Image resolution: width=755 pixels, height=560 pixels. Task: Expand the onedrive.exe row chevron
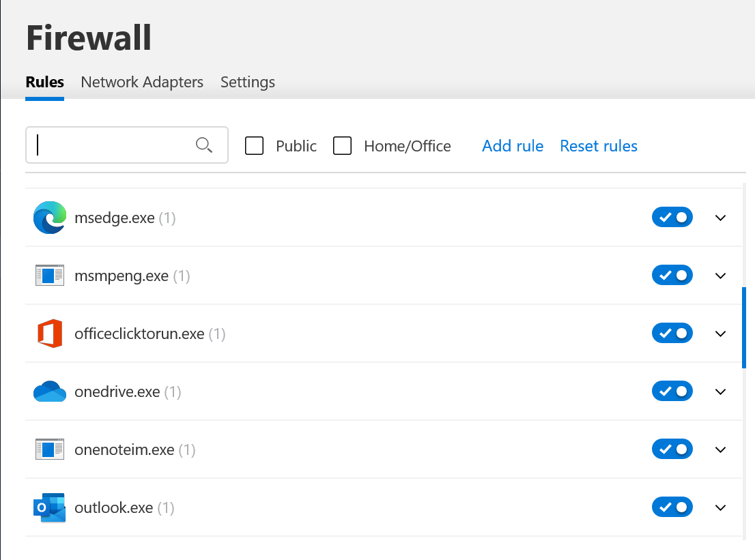pyautogui.click(x=720, y=392)
